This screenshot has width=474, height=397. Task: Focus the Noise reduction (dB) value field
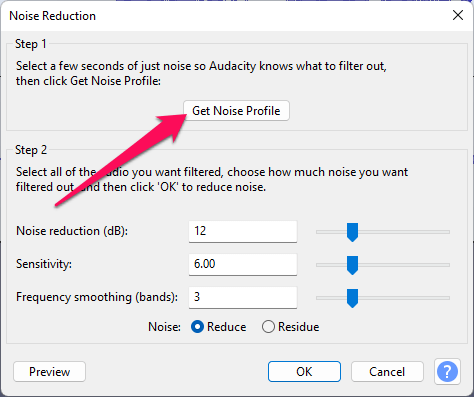(x=243, y=231)
